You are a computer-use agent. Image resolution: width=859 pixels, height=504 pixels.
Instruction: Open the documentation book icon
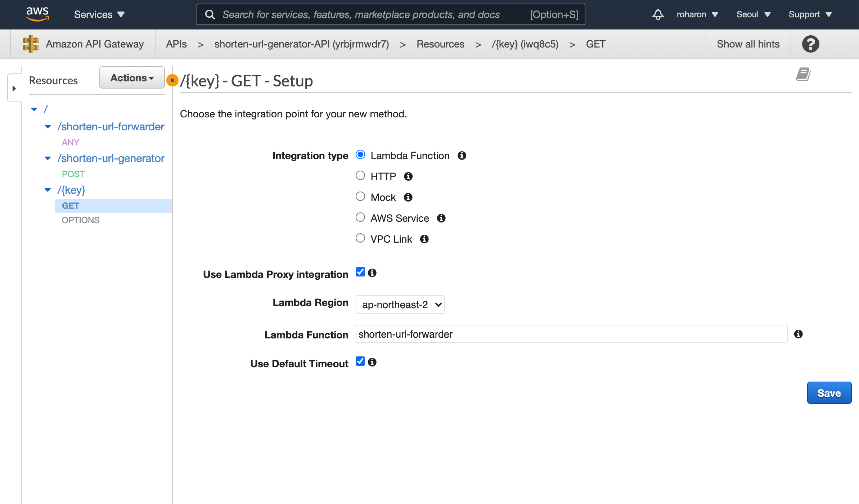coord(803,75)
